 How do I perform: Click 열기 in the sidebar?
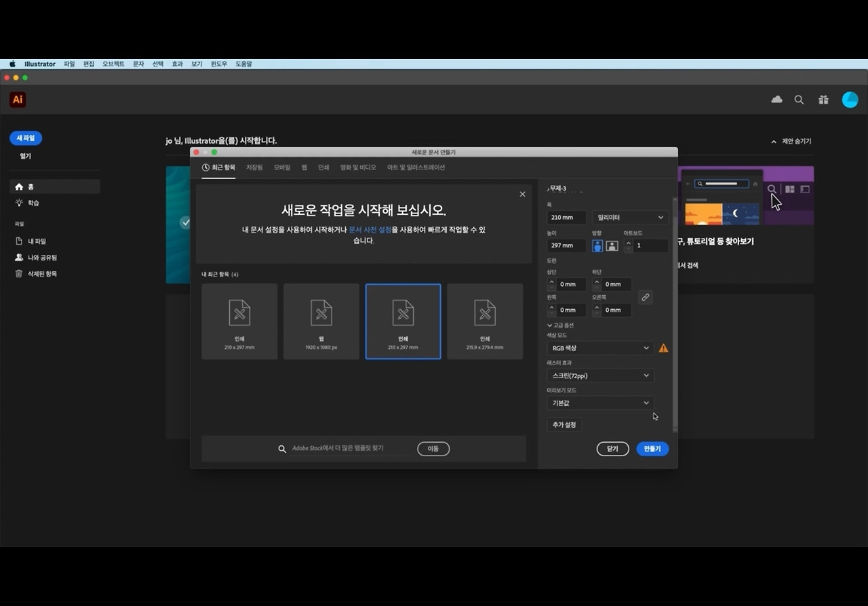coord(25,156)
